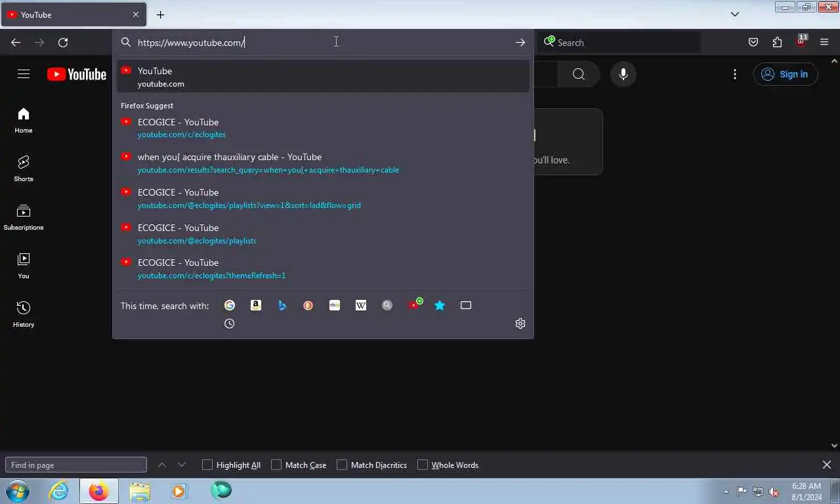Open the 6:28 AM taskbar clock
Screen dimensions: 840x504
(807, 492)
